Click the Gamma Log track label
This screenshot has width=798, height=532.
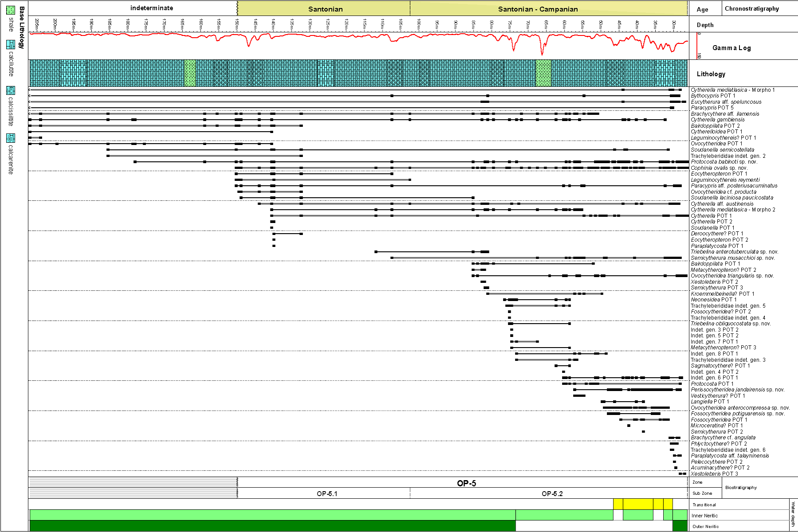[731, 48]
